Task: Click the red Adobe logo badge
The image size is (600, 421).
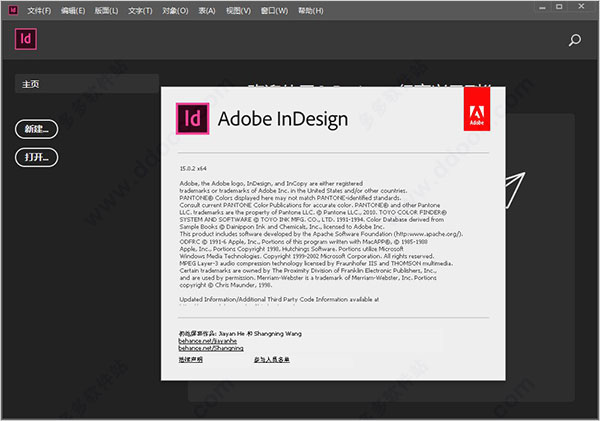Action: 477,109
